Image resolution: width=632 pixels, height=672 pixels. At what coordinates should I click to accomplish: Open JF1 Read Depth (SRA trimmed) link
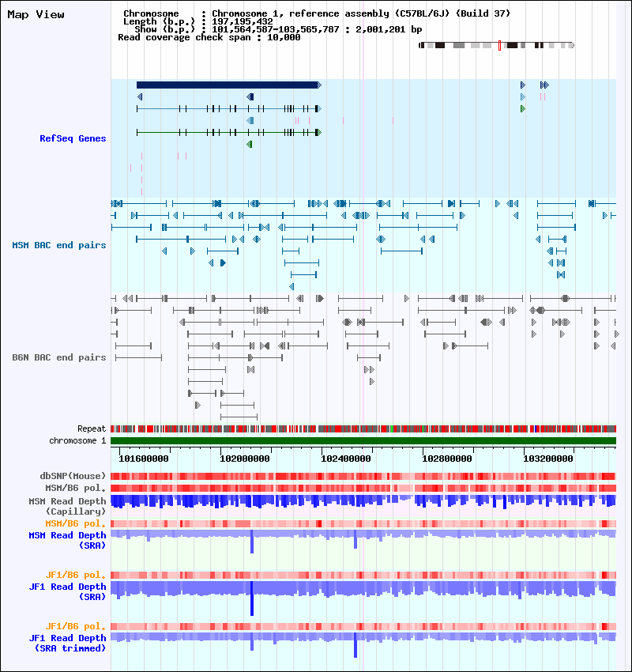(x=67, y=643)
